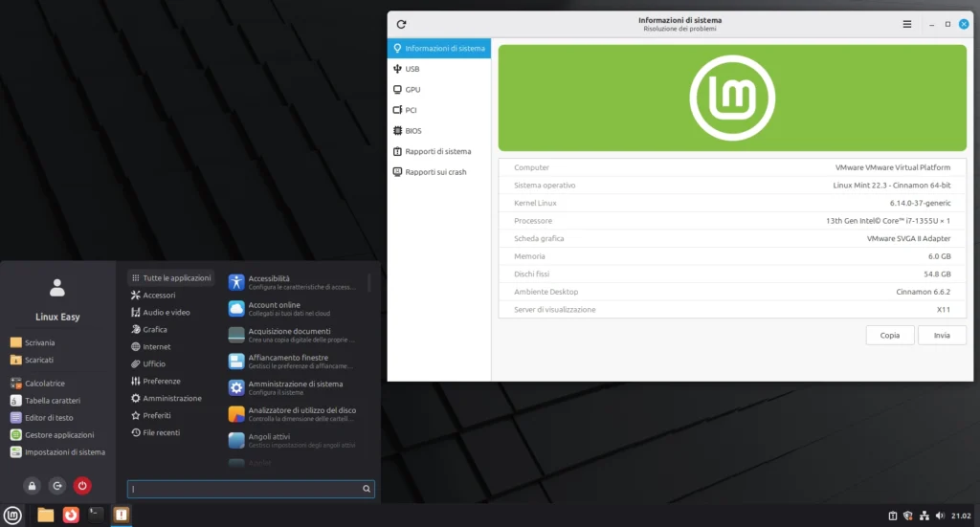Open the terminal from the panel
Screen dimensions: 980x527
[x=96, y=516]
